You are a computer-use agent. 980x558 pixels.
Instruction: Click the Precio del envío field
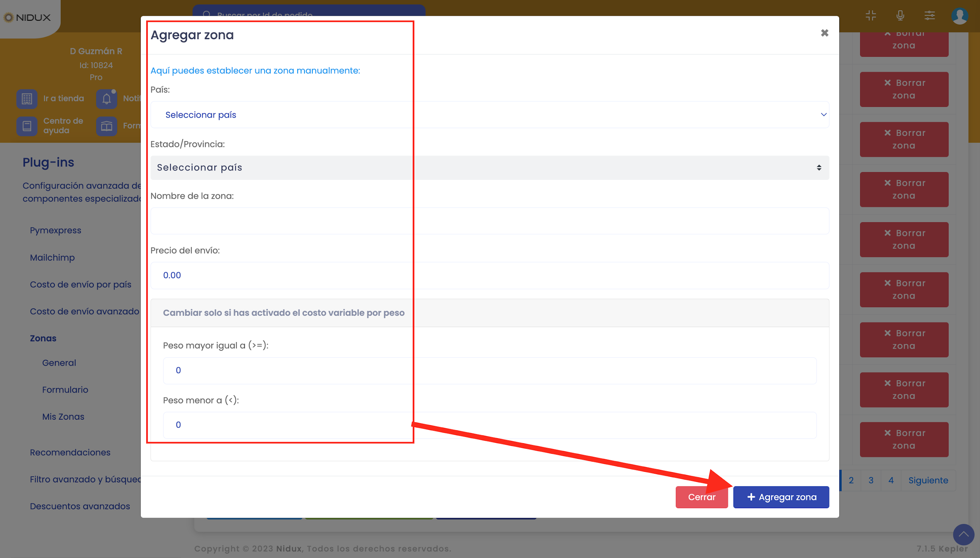click(490, 275)
